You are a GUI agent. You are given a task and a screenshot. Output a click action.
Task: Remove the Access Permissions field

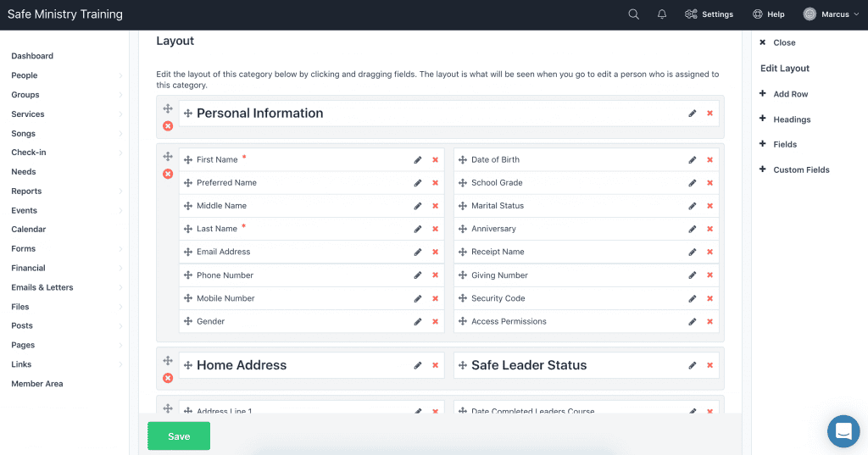click(709, 322)
